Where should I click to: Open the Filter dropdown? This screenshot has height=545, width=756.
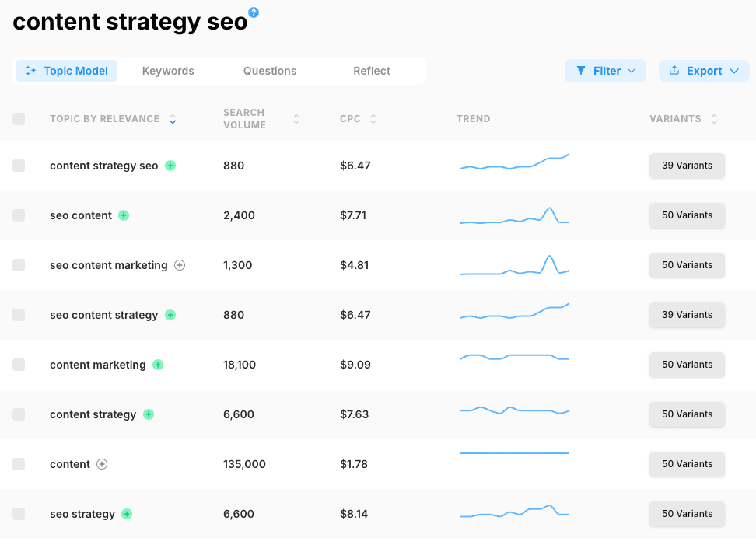605,71
